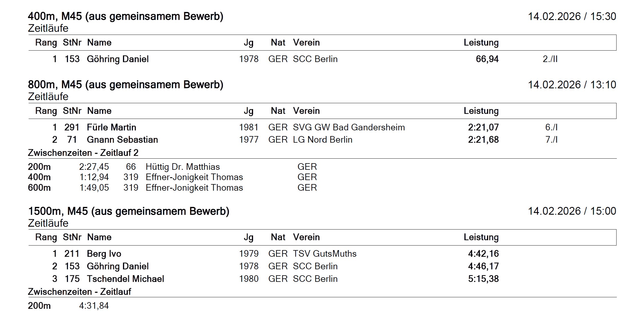Click the third-place time 5:15,38
Image resolution: width=644 pixels, height=315 pixels.
click(x=483, y=279)
